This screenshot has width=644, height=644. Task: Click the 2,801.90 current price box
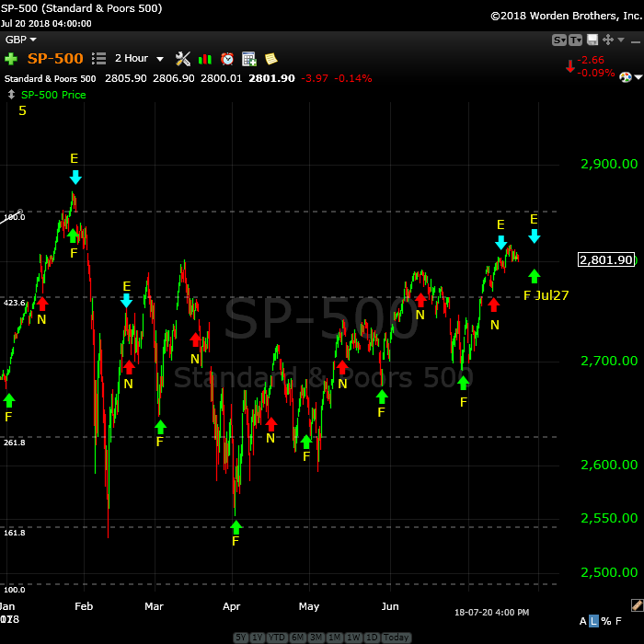click(606, 259)
